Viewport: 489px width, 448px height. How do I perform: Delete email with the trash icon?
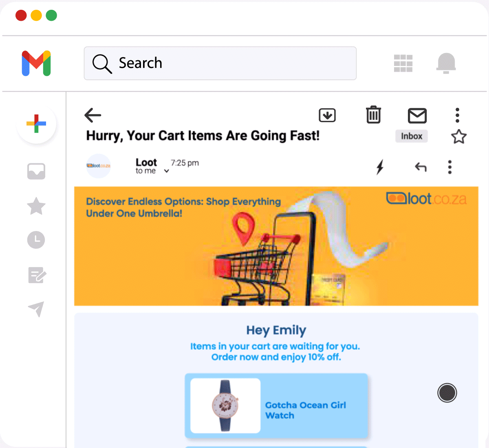tap(373, 115)
